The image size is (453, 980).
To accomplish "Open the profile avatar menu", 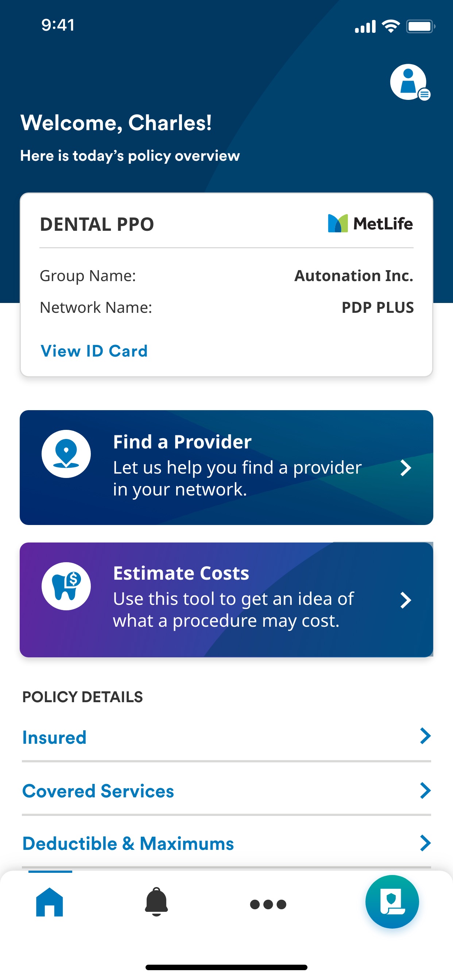I will click(x=409, y=82).
